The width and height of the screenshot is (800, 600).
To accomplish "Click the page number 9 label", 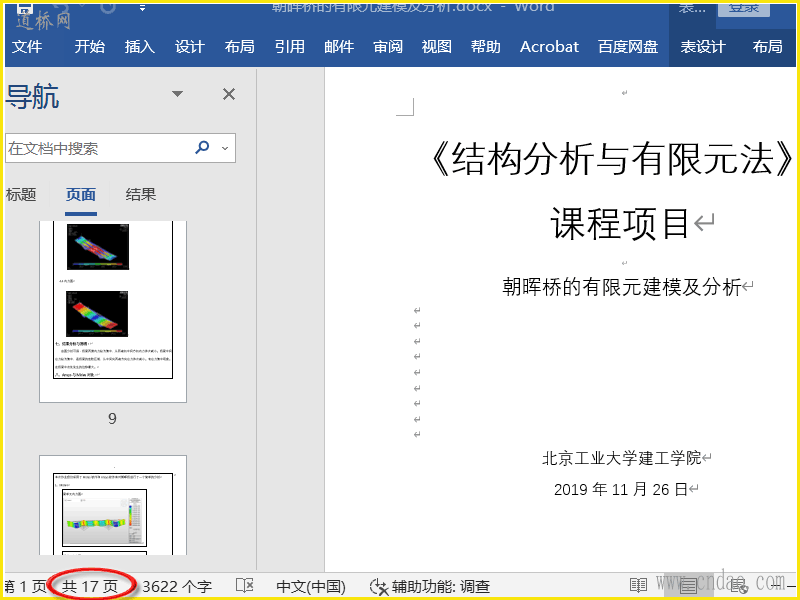I will [x=112, y=419].
